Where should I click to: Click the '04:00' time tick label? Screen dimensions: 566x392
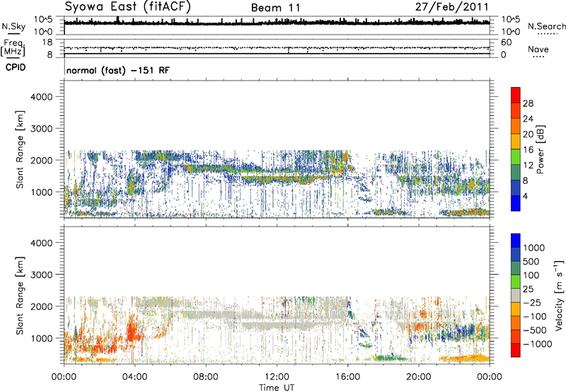coord(134,377)
